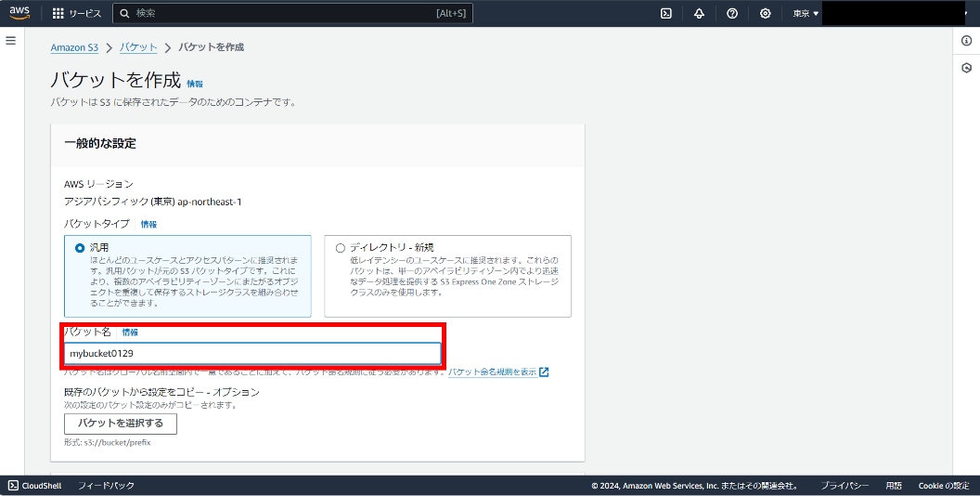This screenshot has width=980, height=496.
Task: Open CloudShell in the bottom footer
Action: coord(35,486)
